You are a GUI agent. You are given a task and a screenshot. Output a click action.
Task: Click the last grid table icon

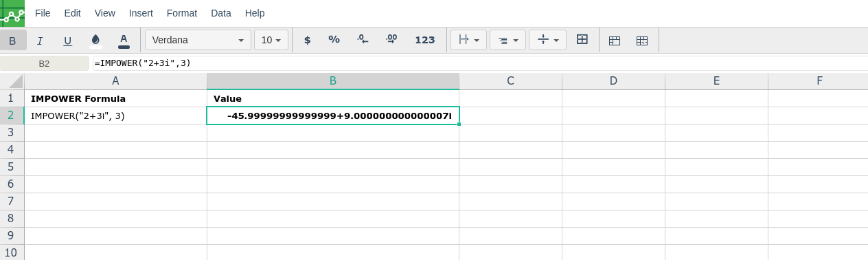tap(642, 41)
